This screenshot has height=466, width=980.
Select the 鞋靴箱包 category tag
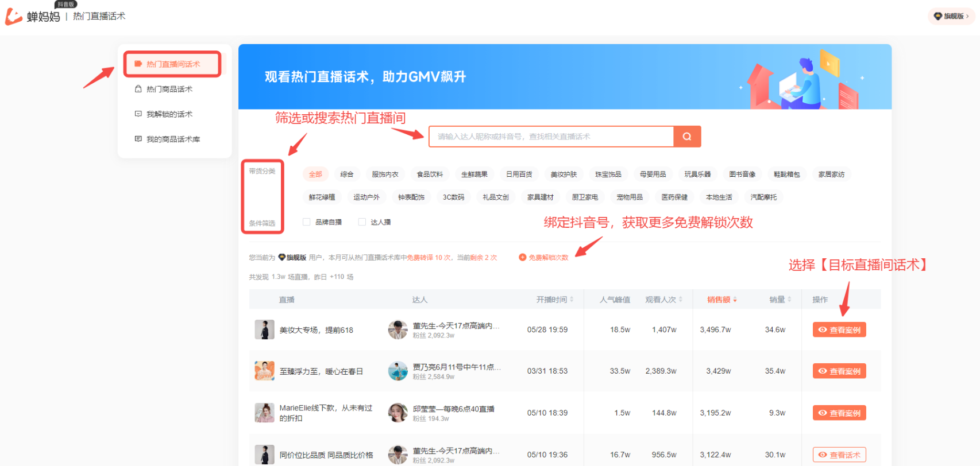(x=787, y=174)
